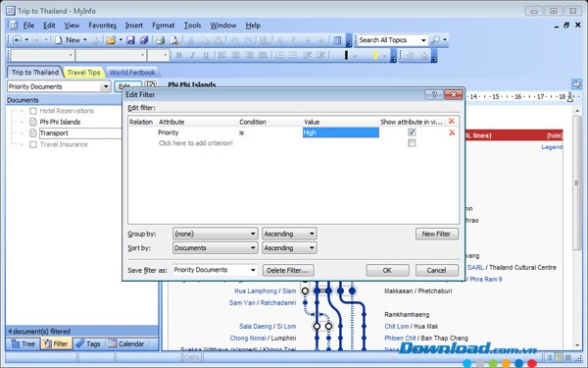Uncheck Show attribute for Priority row
The height and width of the screenshot is (368, 588).
click(x=412, y=132)
